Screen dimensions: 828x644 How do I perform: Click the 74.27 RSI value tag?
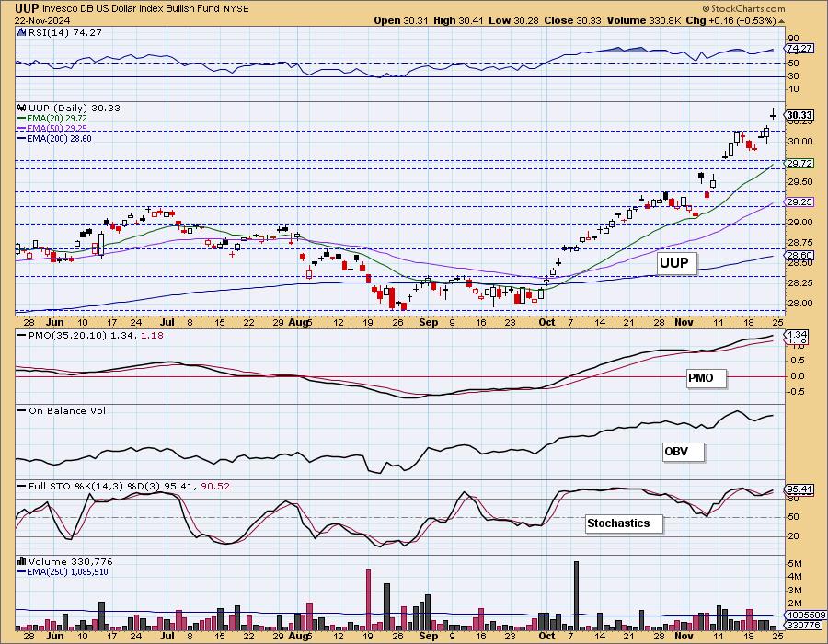(x=799, y=48)
